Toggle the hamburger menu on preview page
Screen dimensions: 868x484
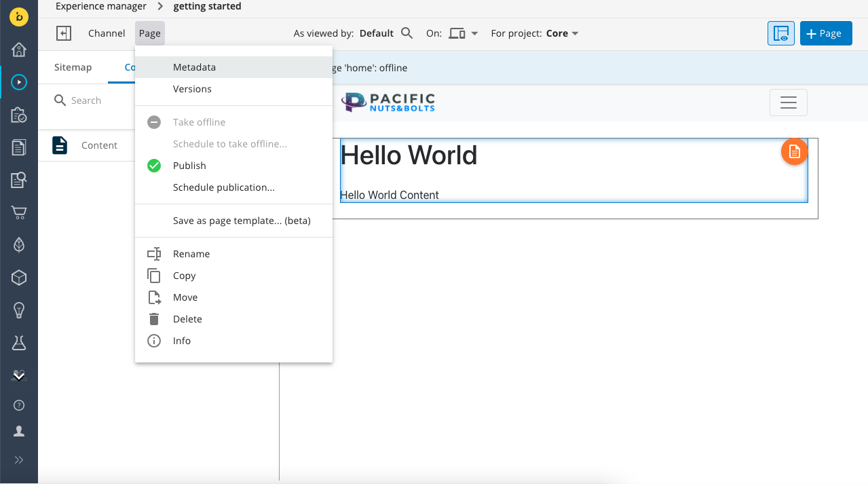[x=788, y=103]
